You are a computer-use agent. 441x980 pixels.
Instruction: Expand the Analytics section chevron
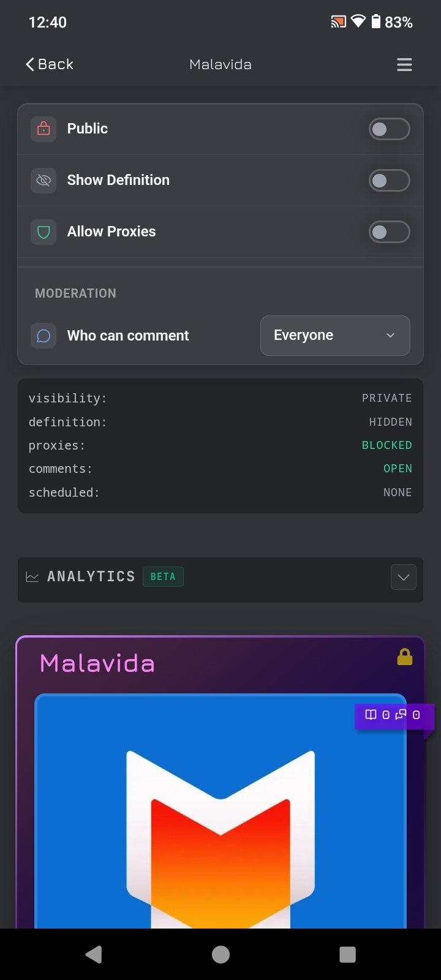coord(403,577)
